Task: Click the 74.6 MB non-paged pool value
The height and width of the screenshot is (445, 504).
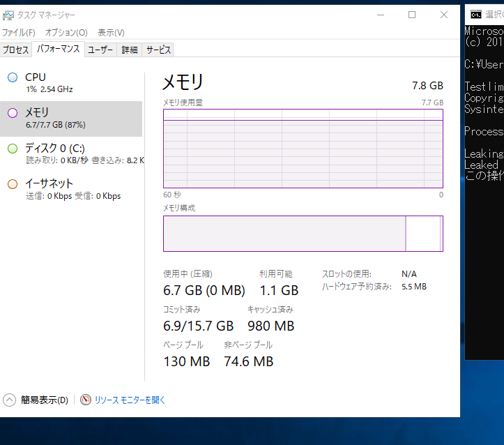Action: click(249, 361)
